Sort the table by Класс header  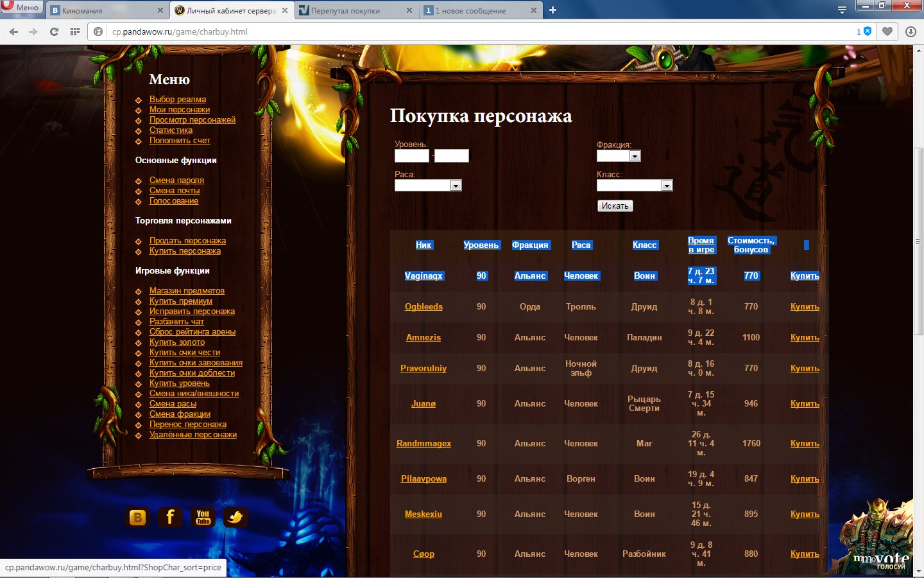pyautogui.click(x=645, y=245)
